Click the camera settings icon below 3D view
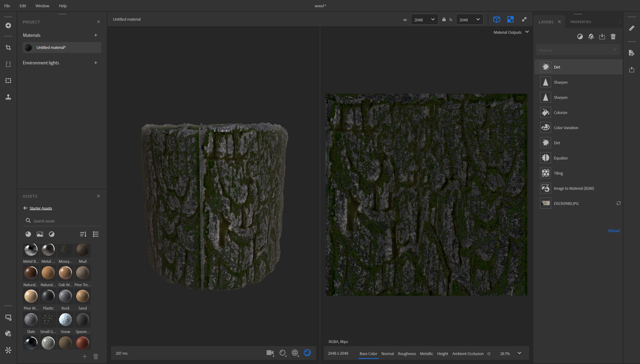 pyautogui.click(x=270, y=353)
